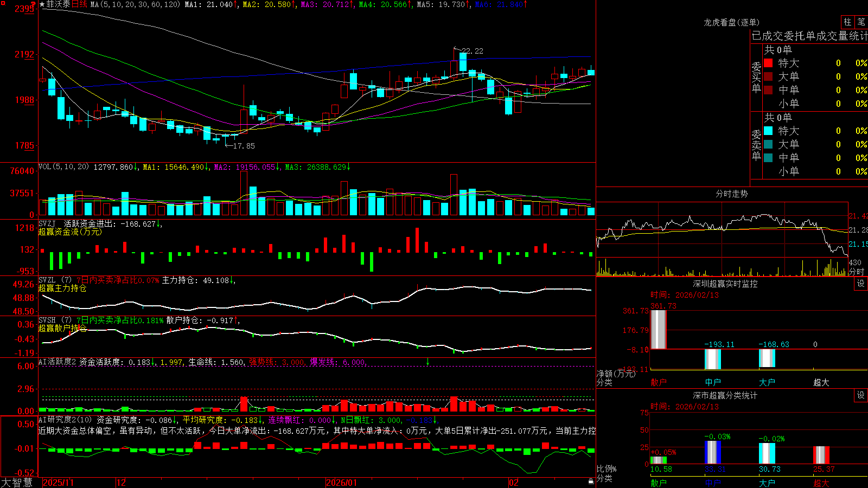
Task: Click the green down arrow in AI活跃度 panel
Action: [x=427, y=362]
